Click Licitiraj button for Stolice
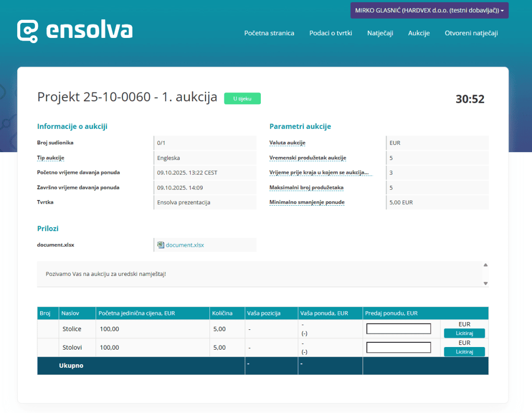 point(464,334)
